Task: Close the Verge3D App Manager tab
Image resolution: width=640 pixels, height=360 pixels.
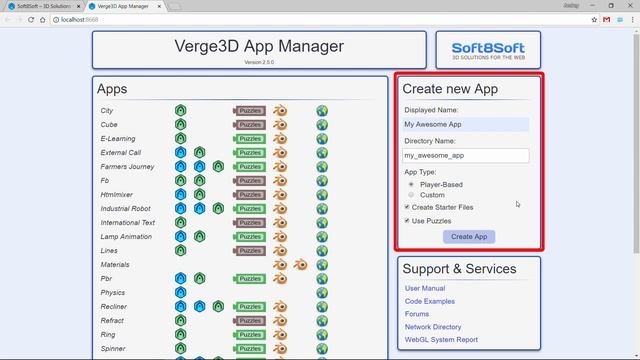Action: coord(159,6)
